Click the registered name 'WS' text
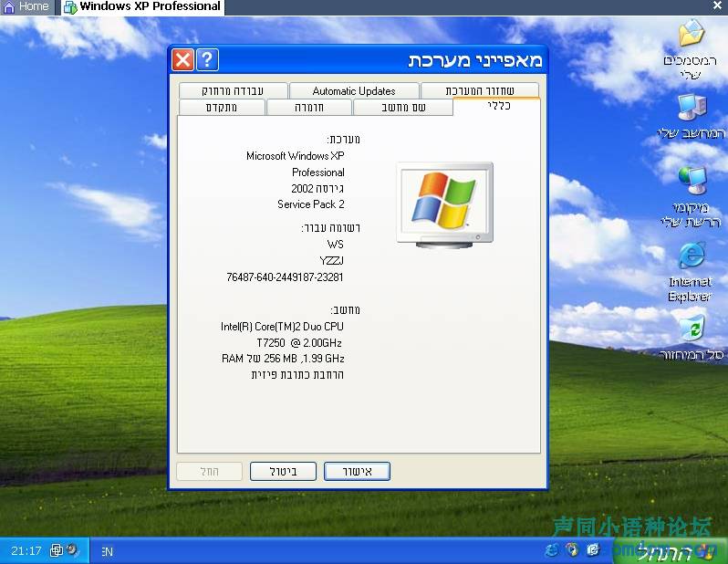 335,245
